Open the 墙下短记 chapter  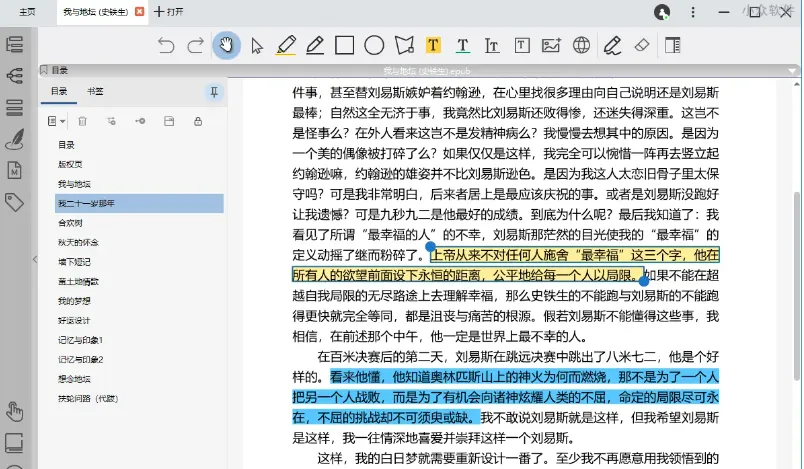coord(74,262)
